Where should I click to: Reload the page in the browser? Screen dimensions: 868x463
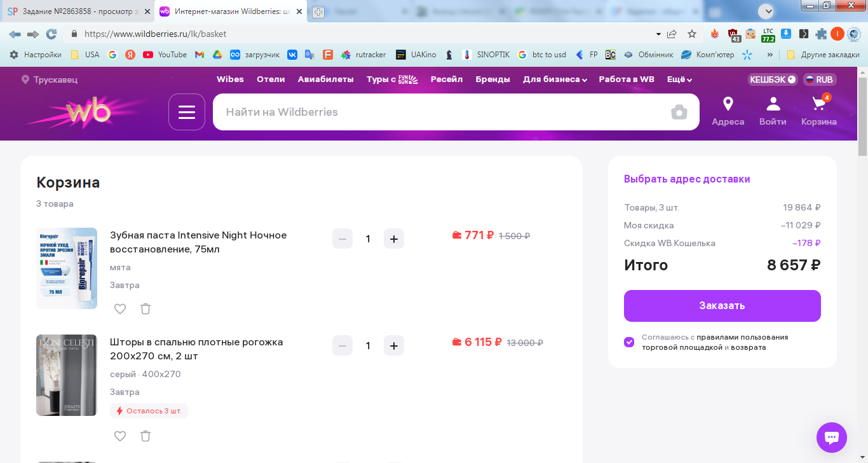click(x=51, y=34)
